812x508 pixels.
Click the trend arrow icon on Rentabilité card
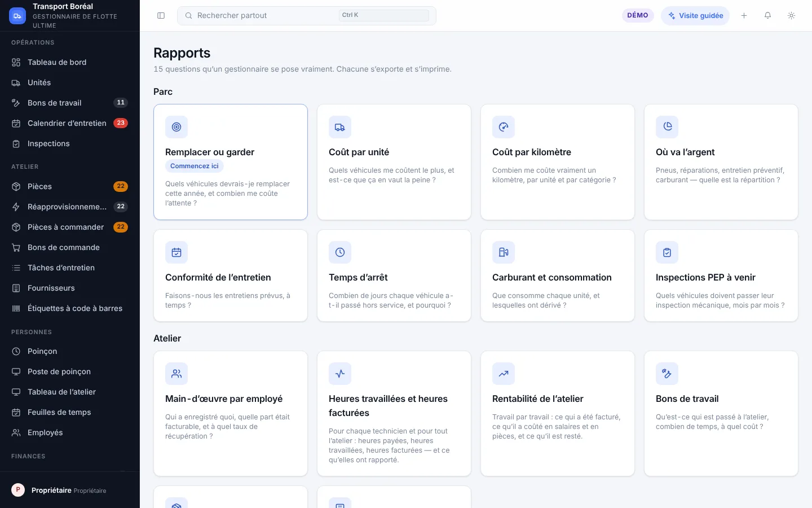click(504, 374)
